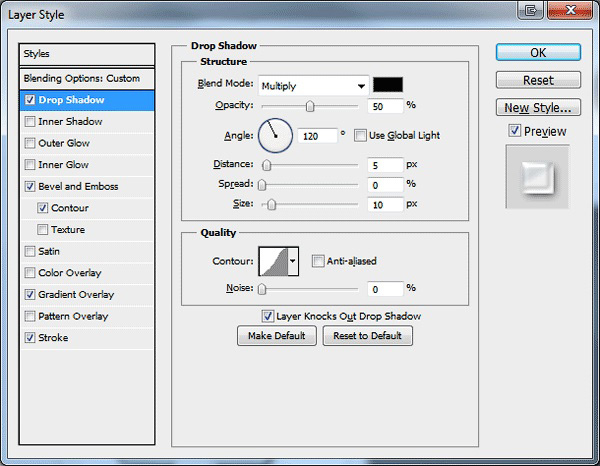Open the Inner Shadow settings
Viewport: 600px width, 466px height.
tap(87, 122)
